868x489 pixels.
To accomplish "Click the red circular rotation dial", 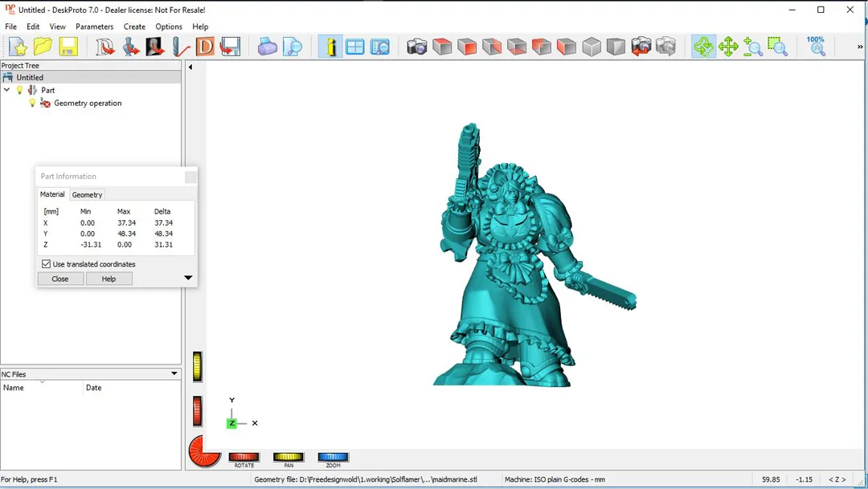I will (x=205, y=451).
